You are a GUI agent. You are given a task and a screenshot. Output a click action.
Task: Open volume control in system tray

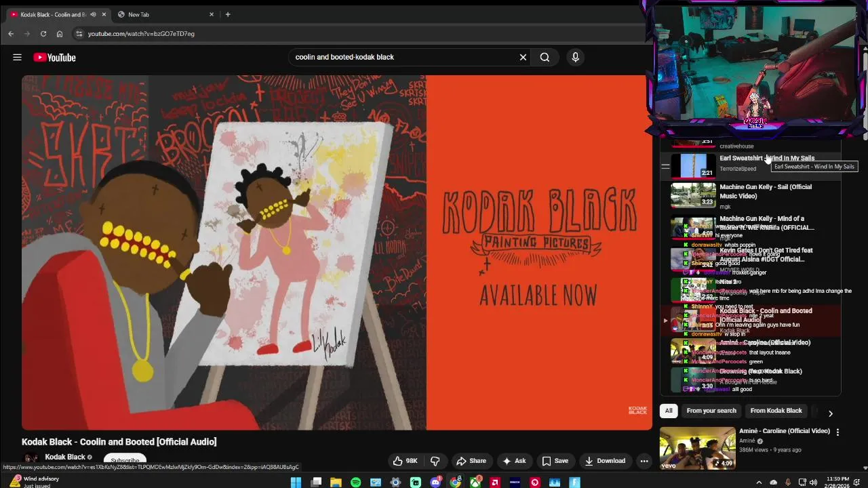tap(814, 483)
